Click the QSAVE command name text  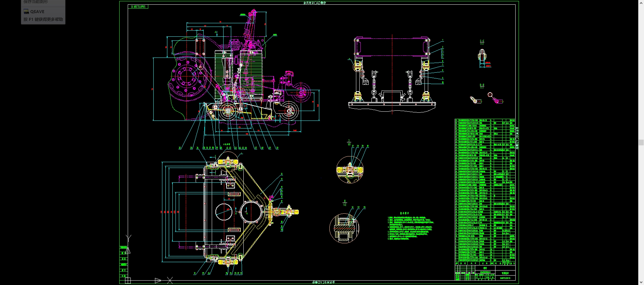tap(37, 11)
